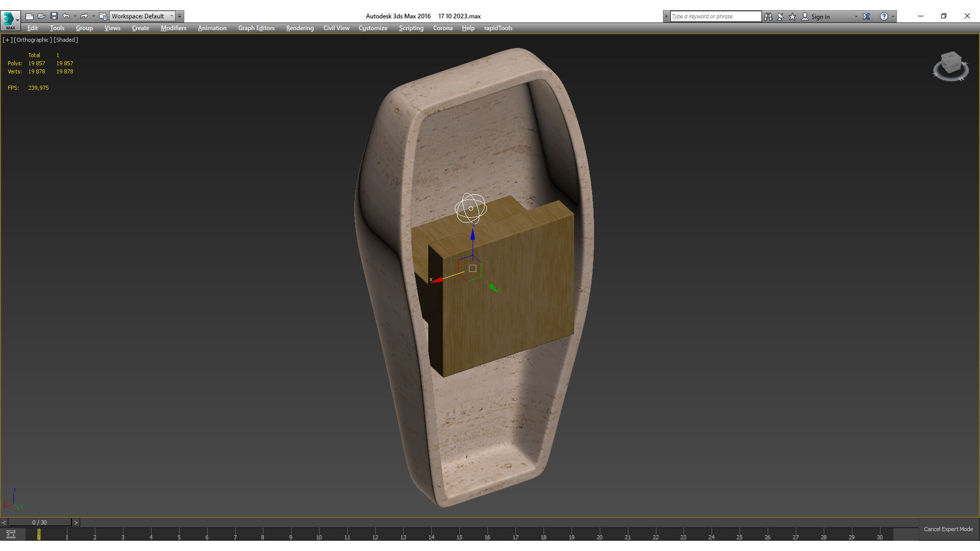Expand the InfoCenter search box arrow
Viewport: 980px width, 551px height.
point(666,16)
